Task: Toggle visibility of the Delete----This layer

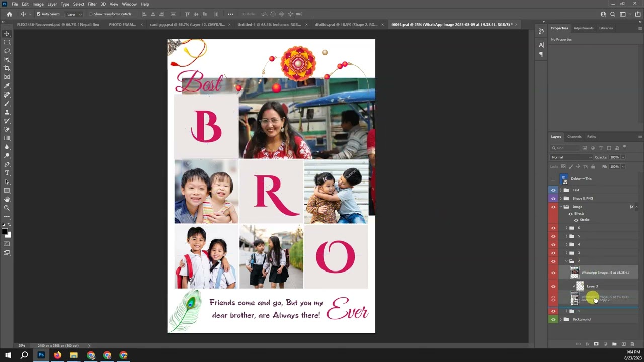Action: coord(553,179)
